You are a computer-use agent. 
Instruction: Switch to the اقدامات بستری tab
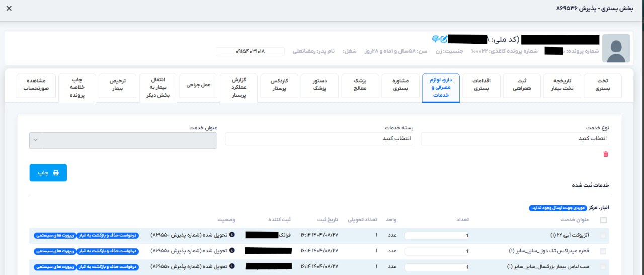click(481, 85)
